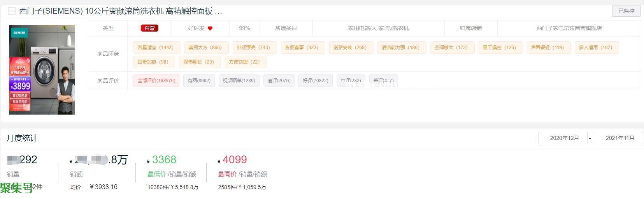Viewport: 644px width, 198px height.
Task: Click the small icon before the product title
Action: 12,11
